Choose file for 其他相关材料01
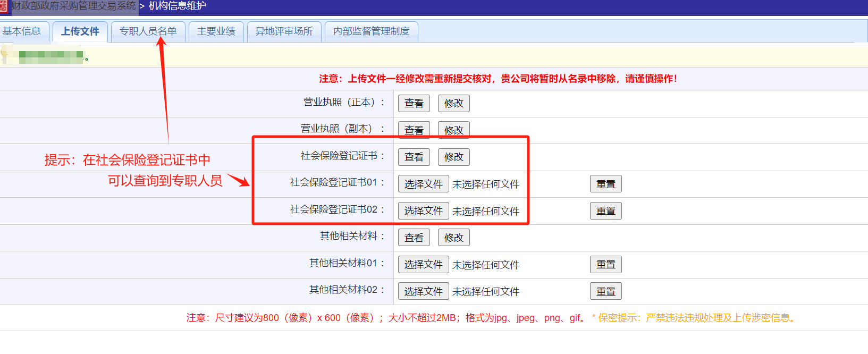 tap(423, 265)
